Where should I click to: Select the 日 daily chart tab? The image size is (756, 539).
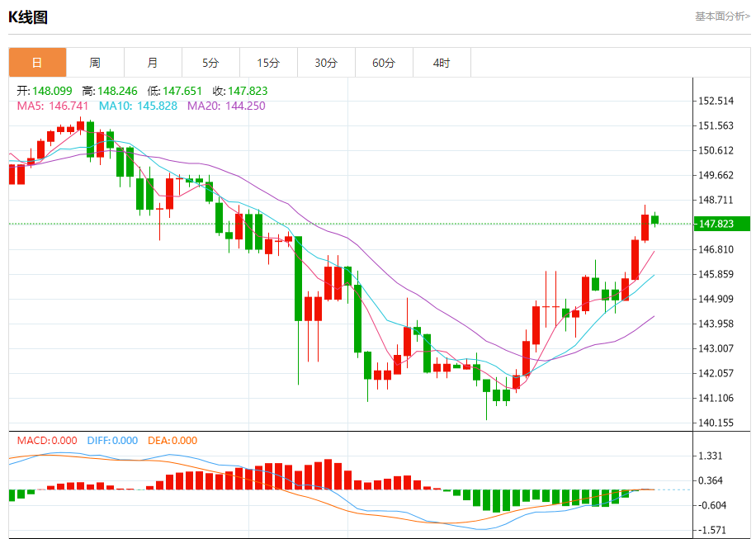point(38,62)
